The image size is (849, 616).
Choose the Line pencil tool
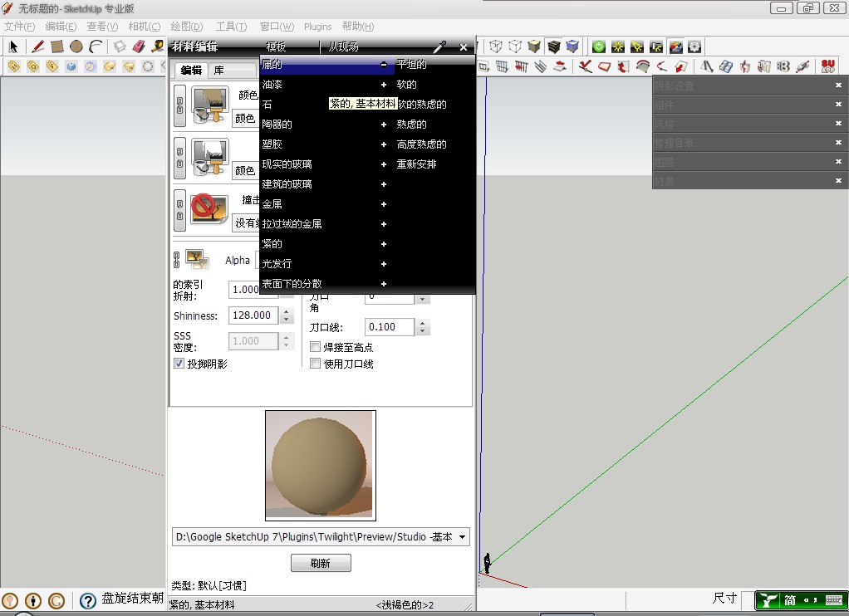coord(38,47)
